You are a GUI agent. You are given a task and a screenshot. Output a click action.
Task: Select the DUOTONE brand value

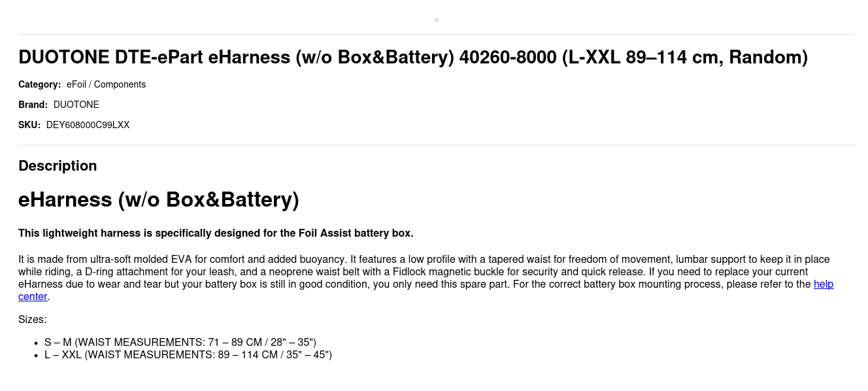76,105
